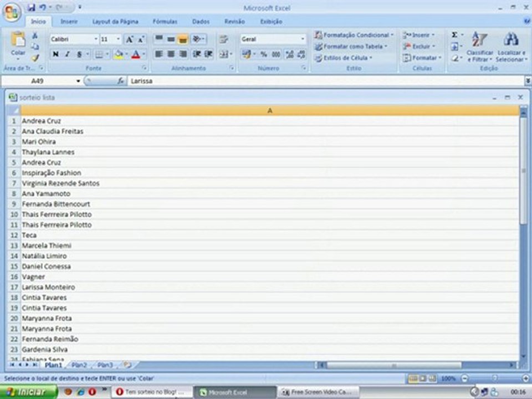
Task: Switch to the Layout da Página tab
Action: coord(115,22)
